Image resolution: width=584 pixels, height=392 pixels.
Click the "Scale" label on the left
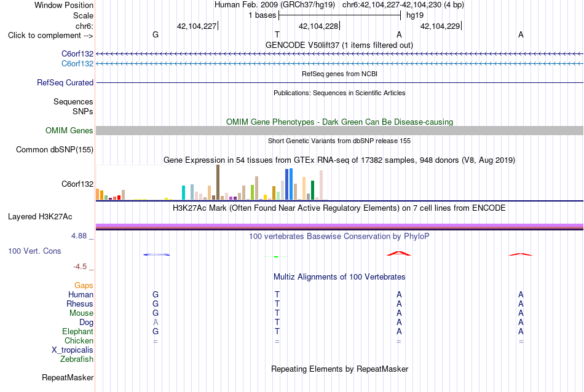tap(83, 15)
